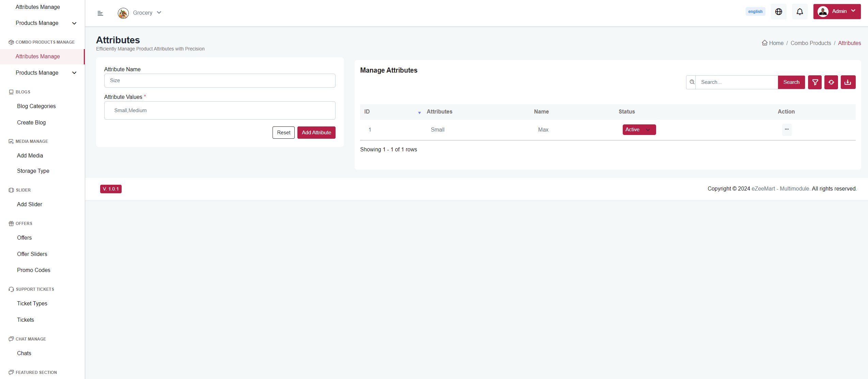This screenshot has width=868, height=379.
Task: Click the filter funnel icon button
Action: 815,82
